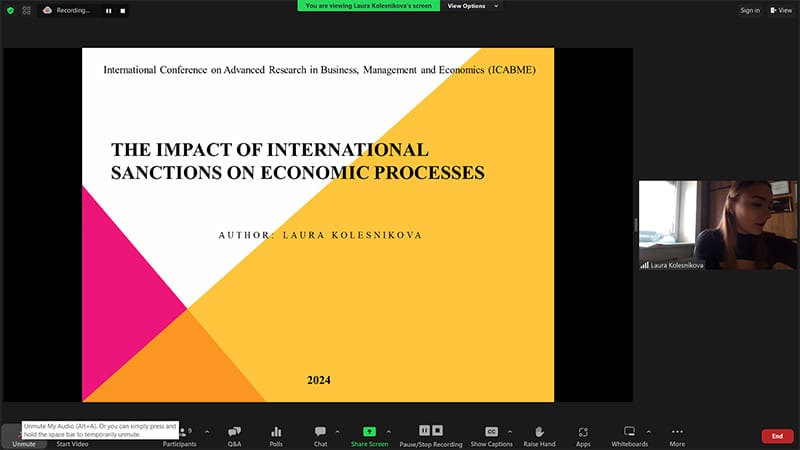
Task: Pause the recording in the top bar
Action: [x=109, y=11]
